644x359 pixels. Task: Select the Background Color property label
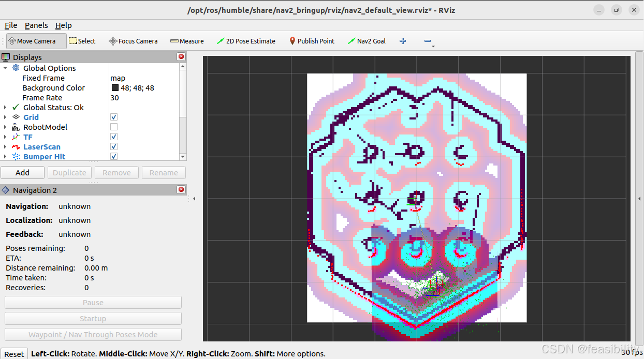click(53, 87)
